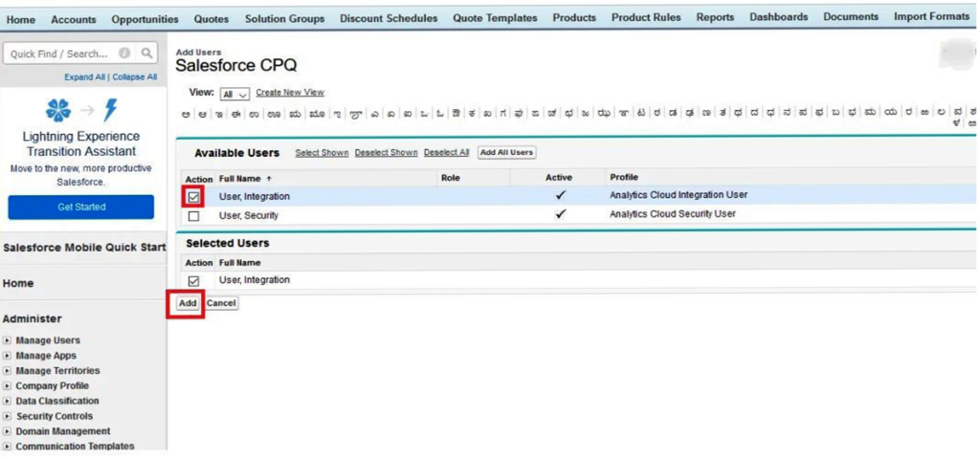Open the Home tab

[x=21, y=19]
